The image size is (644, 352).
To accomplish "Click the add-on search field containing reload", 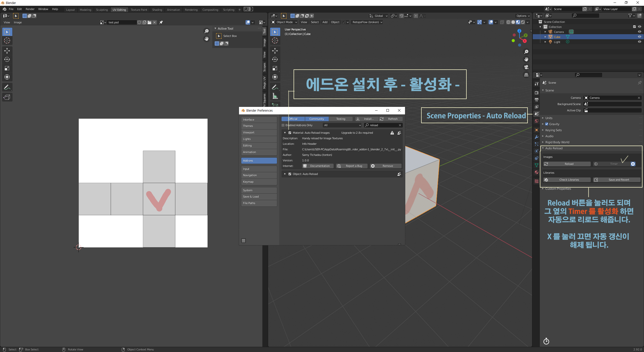I will (383, 125).
